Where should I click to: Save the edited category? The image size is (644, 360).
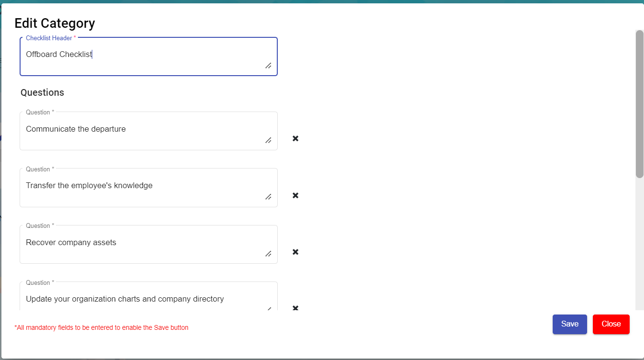(x=569, y=324)
